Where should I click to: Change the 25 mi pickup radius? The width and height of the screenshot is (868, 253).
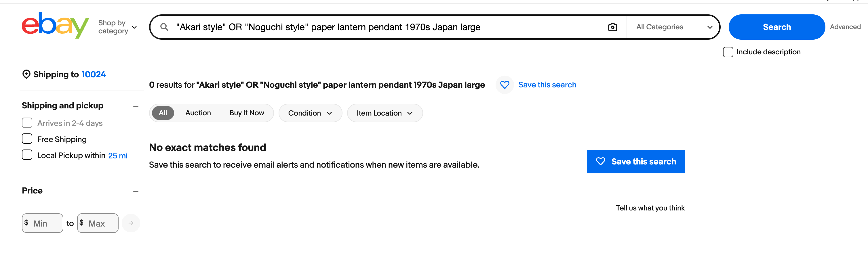118,155
